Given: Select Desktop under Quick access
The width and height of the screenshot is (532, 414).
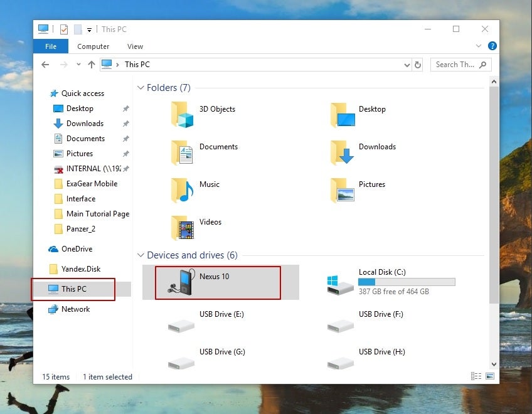Looking at the screenshot, I should tap(80, 109).
